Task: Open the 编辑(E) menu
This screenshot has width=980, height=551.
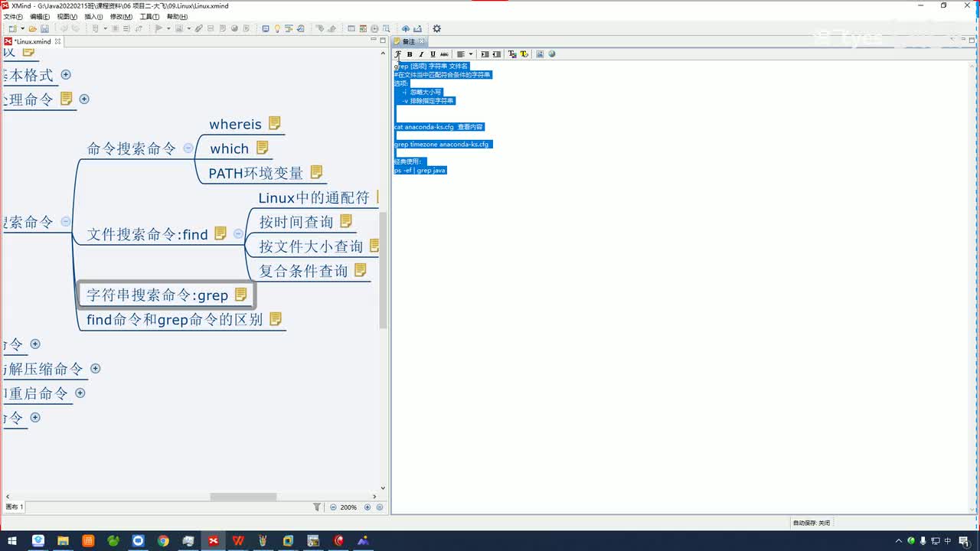Action: pyautogui.click(x=40, y=16)
